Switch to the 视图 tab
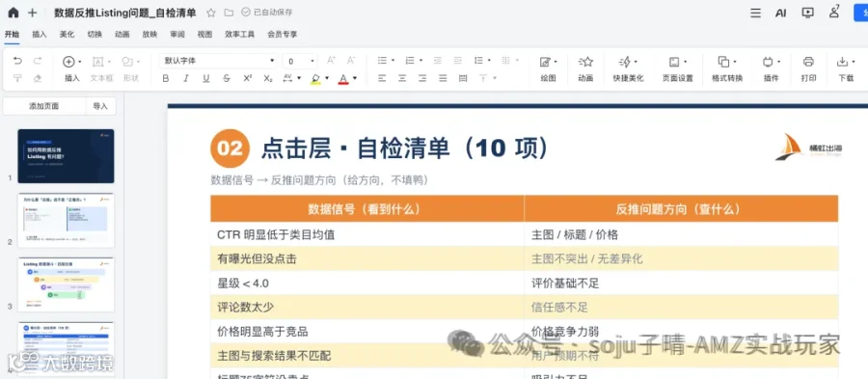Image resolution: width=868 pixels, height=379 pixels. point(204,35)
